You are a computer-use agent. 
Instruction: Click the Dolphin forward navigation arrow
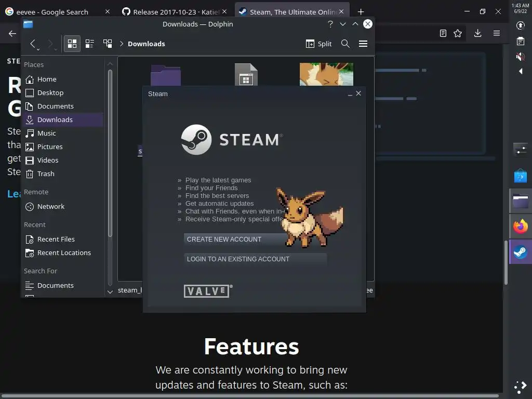click(x=50, y=44)
